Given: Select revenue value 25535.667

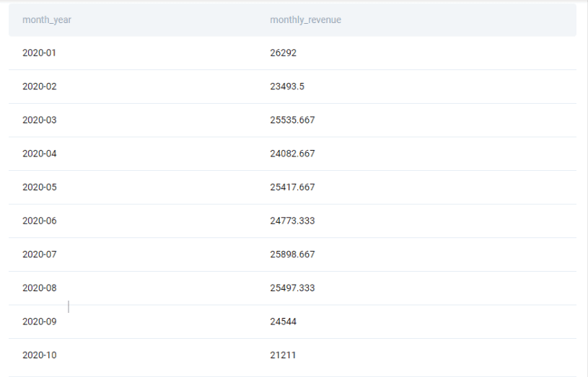Looking at the screenshot, I should point(292,120).
